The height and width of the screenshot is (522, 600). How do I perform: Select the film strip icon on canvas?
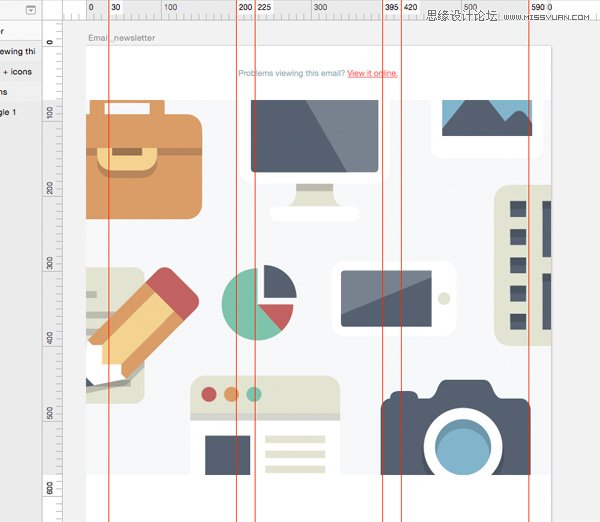tap(523, 265)
